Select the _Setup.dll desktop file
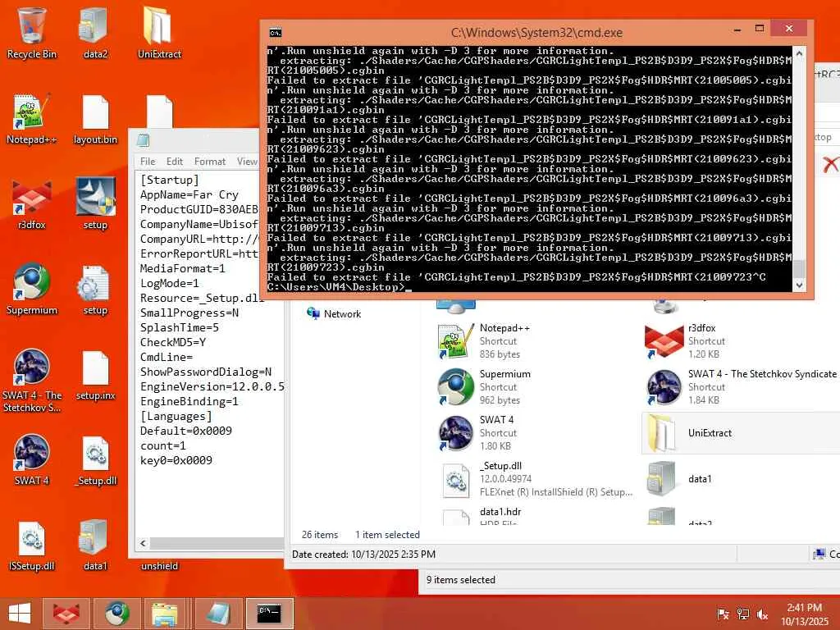 click(95, 459)
